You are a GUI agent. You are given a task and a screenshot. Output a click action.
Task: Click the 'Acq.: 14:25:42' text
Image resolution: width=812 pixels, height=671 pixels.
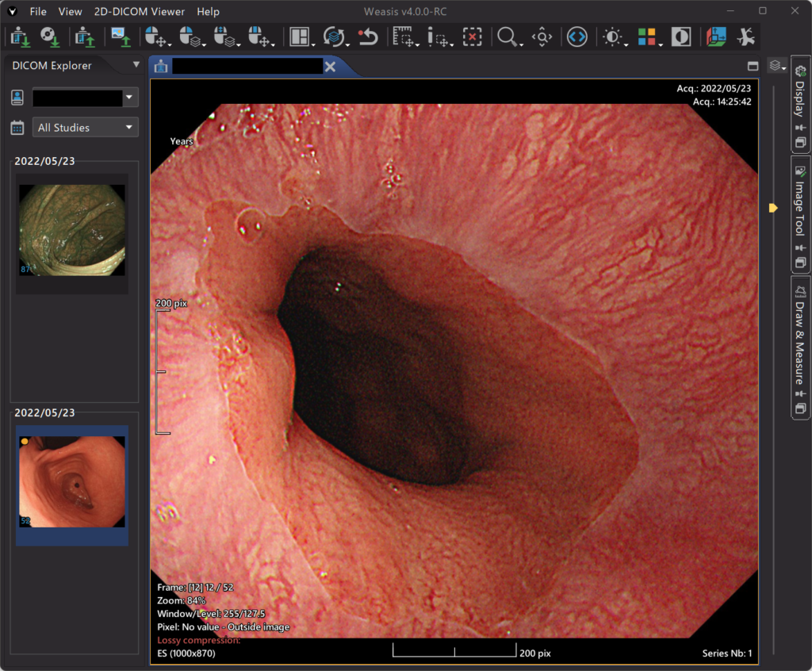click(722, 102)
